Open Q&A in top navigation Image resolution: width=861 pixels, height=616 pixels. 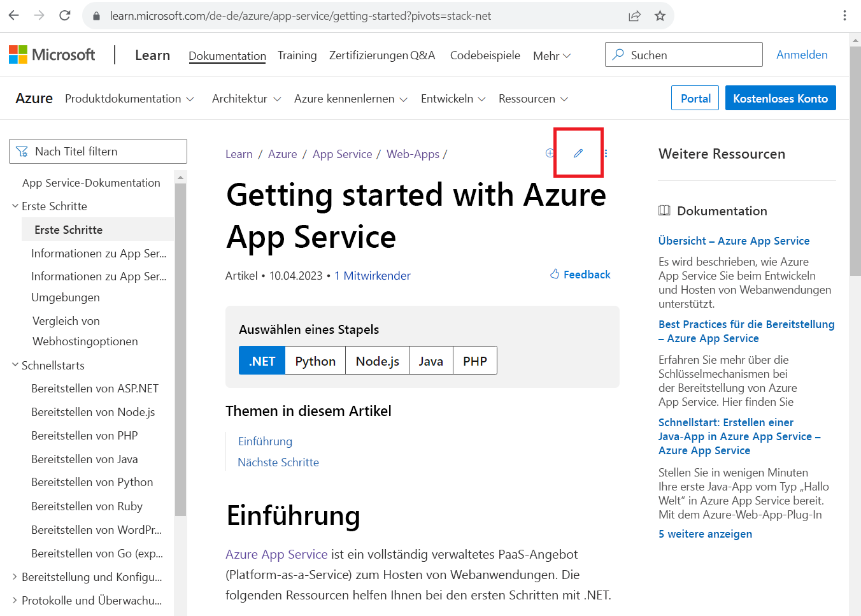[423, 55]
